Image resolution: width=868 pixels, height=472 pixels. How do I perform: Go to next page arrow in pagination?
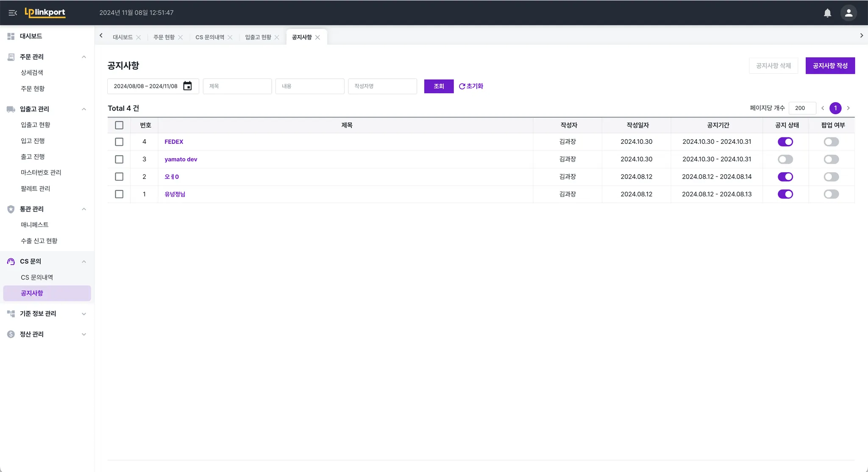point(848,108)
